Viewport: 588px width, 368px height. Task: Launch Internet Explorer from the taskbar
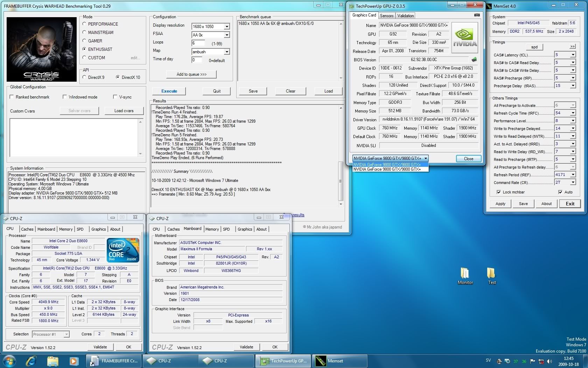(x=31, y=361)
